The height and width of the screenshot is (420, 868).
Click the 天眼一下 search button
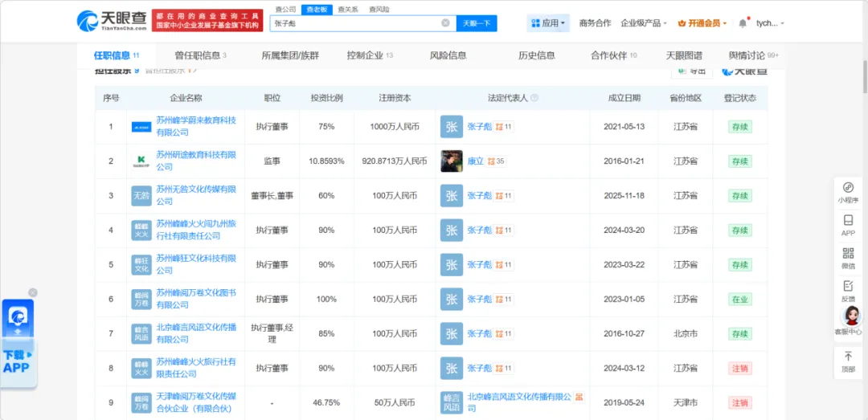pos(477,23)
